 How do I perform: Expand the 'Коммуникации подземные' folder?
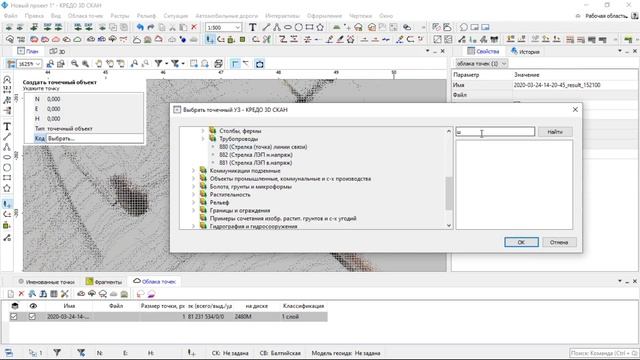193,171
